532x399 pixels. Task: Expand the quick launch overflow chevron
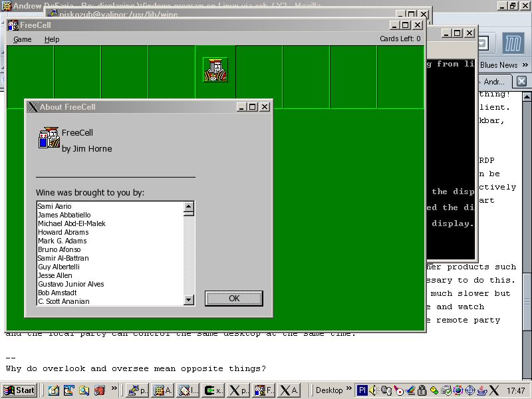point(114,388)
